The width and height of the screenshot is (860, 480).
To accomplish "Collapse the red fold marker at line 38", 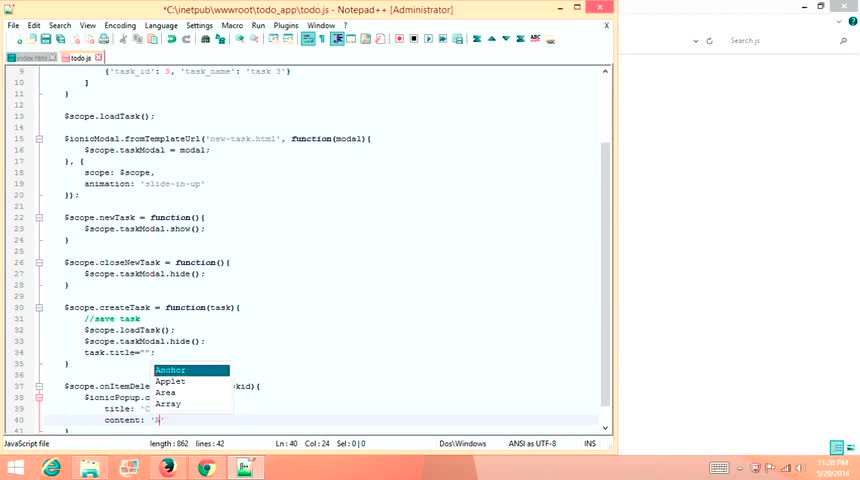I will pos(39,398).
